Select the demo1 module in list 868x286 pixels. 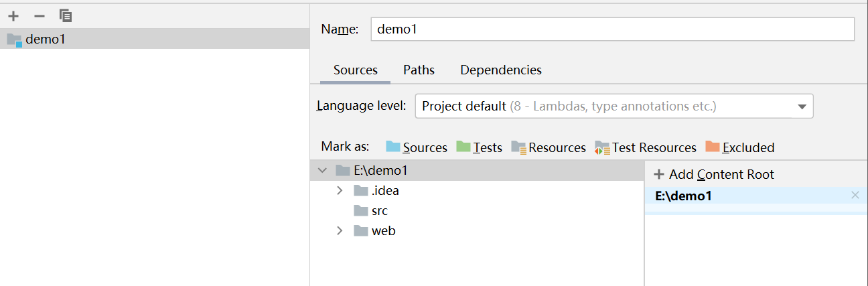[x=155, y=39]
